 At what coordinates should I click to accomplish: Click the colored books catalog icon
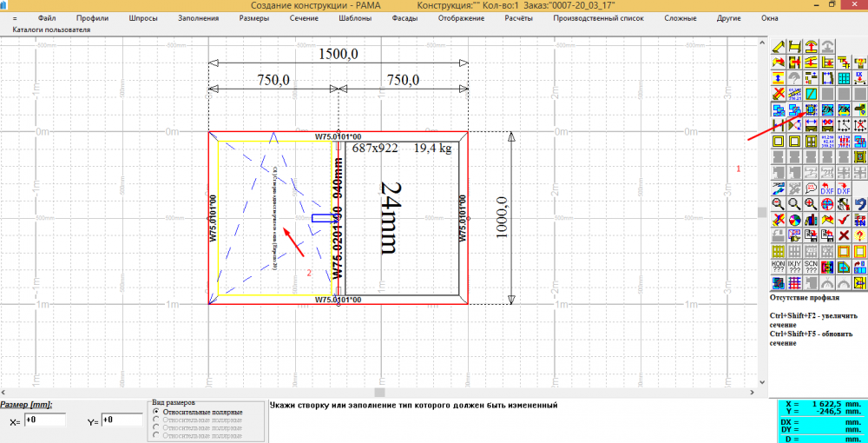[811, 219]
